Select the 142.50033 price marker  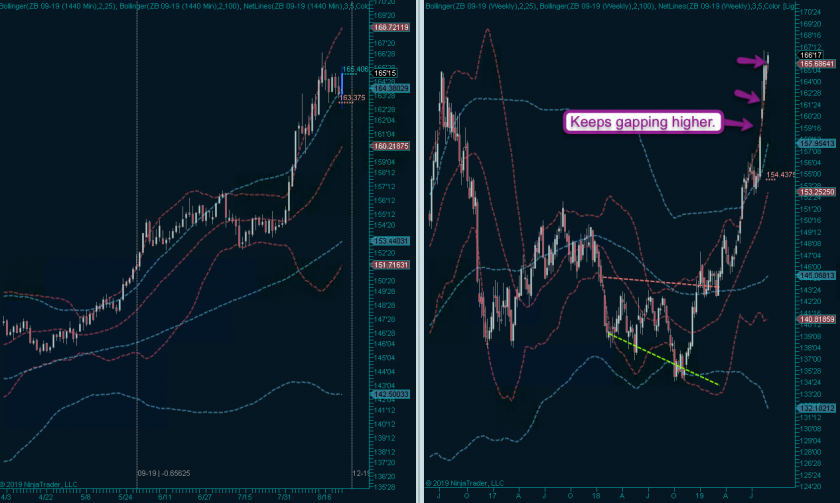pos(391,394)
